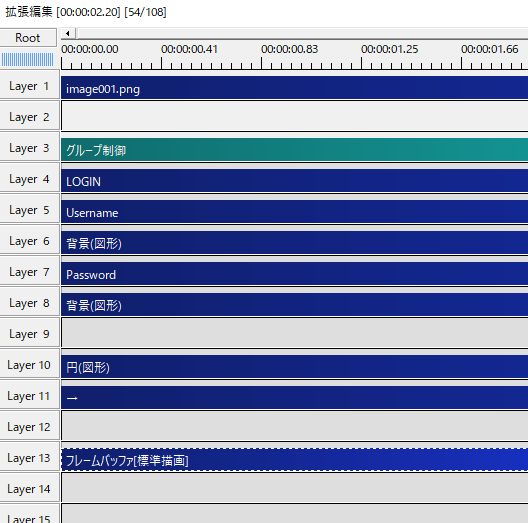528x523 pixels.
Task: Select the Username text object
Action: pyautogui.click(x=294, y=211)
